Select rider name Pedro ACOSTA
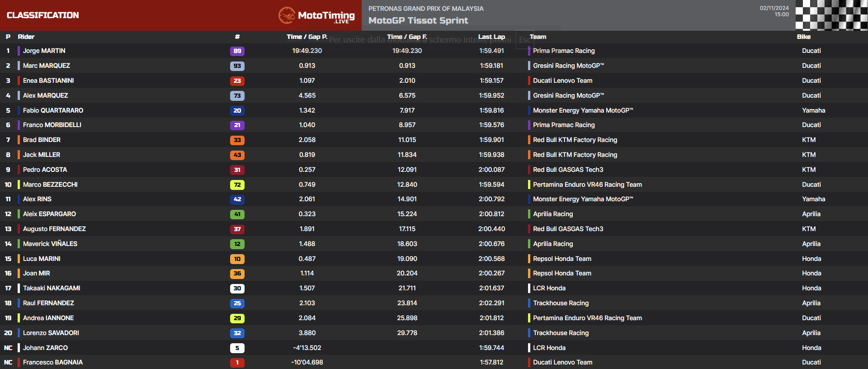Viewport: 868px width, 369px height. [45, 170]
